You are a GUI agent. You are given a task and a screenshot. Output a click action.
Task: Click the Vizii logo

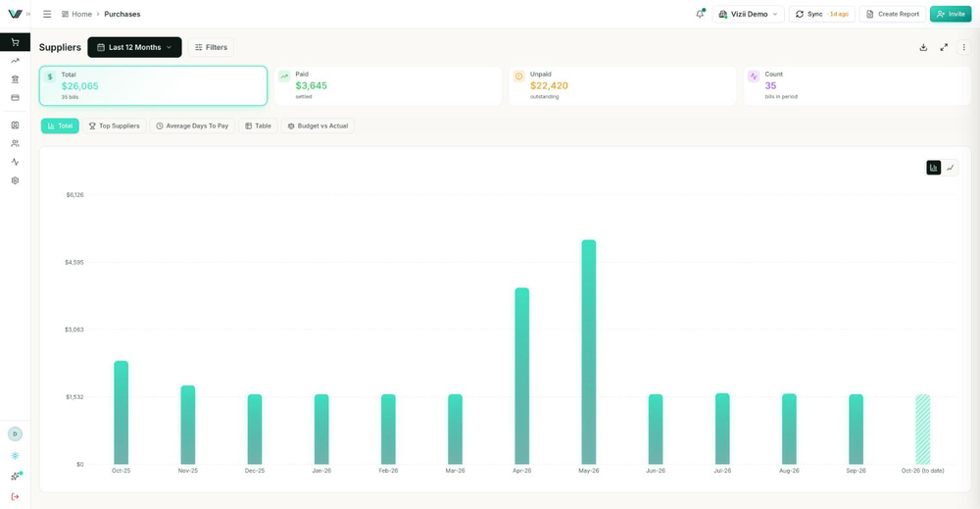click(x=15, y=14)
